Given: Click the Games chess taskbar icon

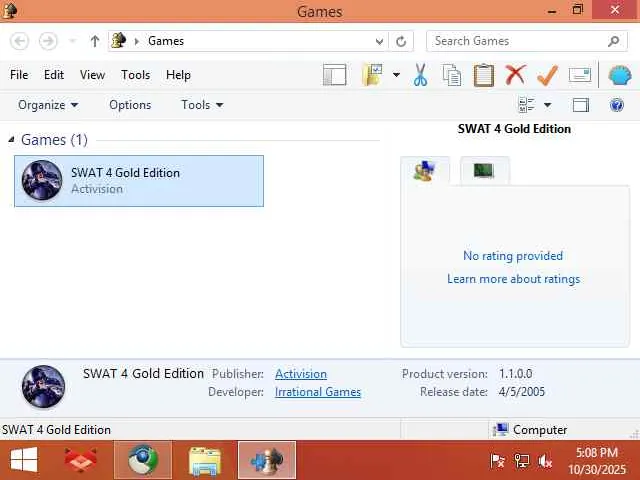Looking at the screenshot, I should 267,460.
